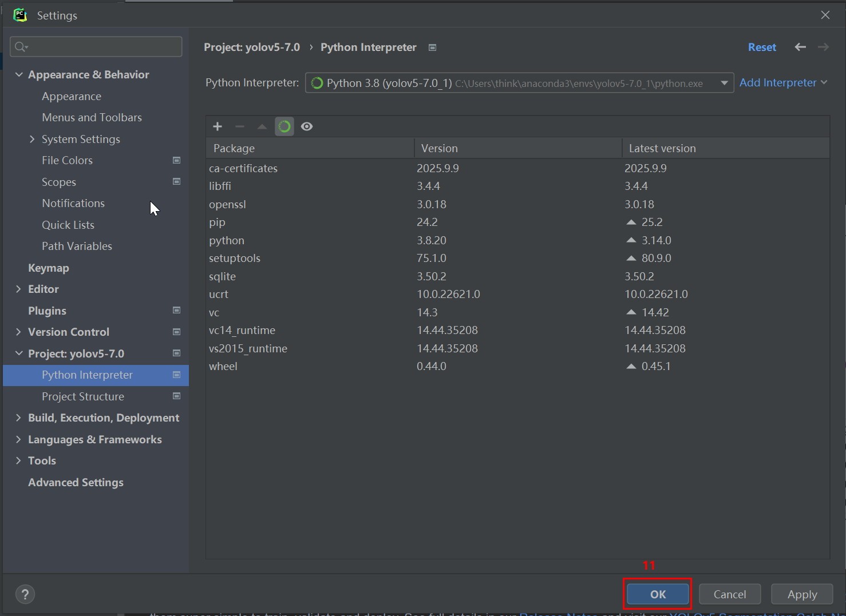Click the OK button

[x=658, y=594]
